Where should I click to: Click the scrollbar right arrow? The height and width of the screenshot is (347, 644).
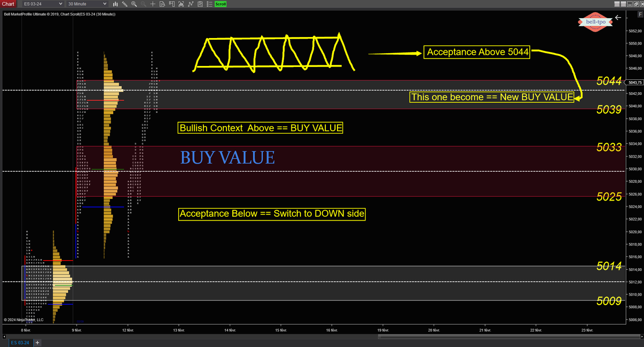[x=641, y=336]
